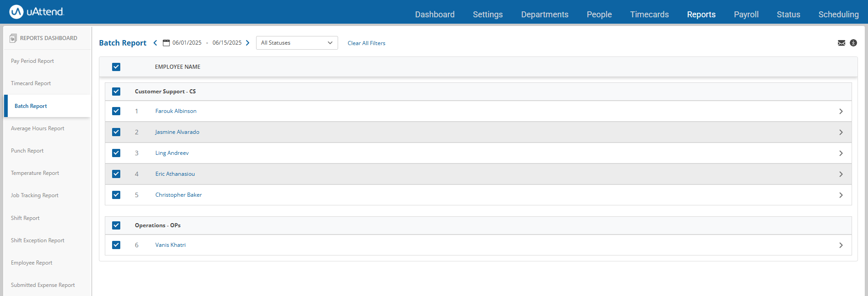Uncheck Christopher Baker's checkbox
The height and width of the screenshot is (296, 868).
[116, 195]
